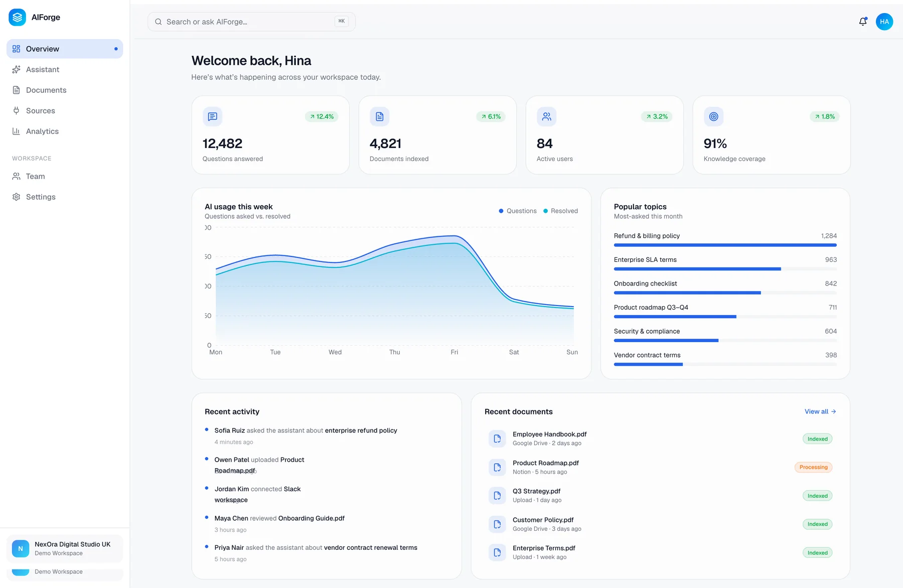Open Settings in the sidebar
Viewport: 903px width, 588px height.
(65, 197)
